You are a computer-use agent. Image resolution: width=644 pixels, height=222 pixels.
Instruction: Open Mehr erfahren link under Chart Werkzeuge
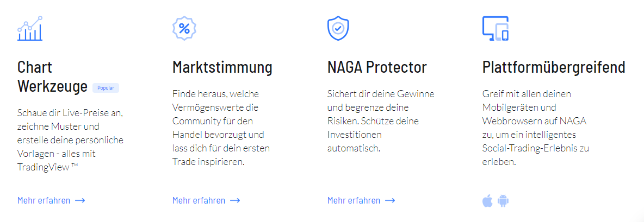click(44, 200)
